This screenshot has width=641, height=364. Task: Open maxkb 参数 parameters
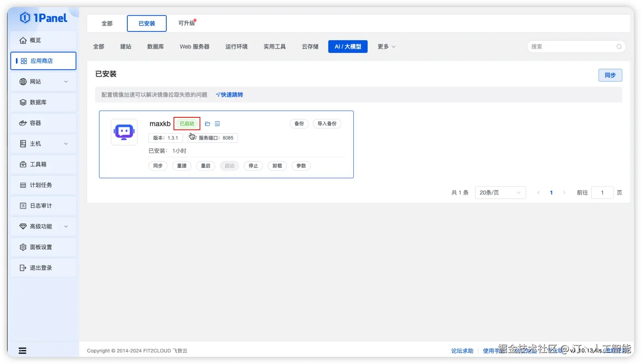tap(301, 166)
